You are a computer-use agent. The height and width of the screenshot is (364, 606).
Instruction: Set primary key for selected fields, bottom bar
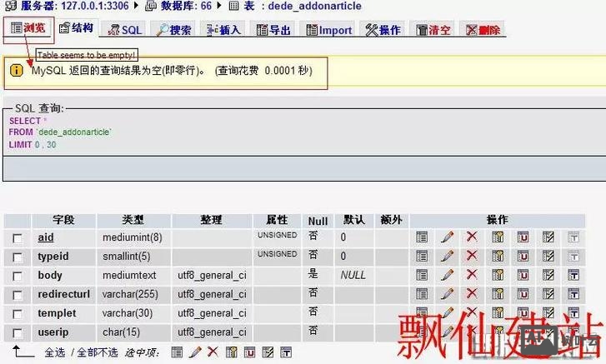pyautogui.click(x=232, y=352)
